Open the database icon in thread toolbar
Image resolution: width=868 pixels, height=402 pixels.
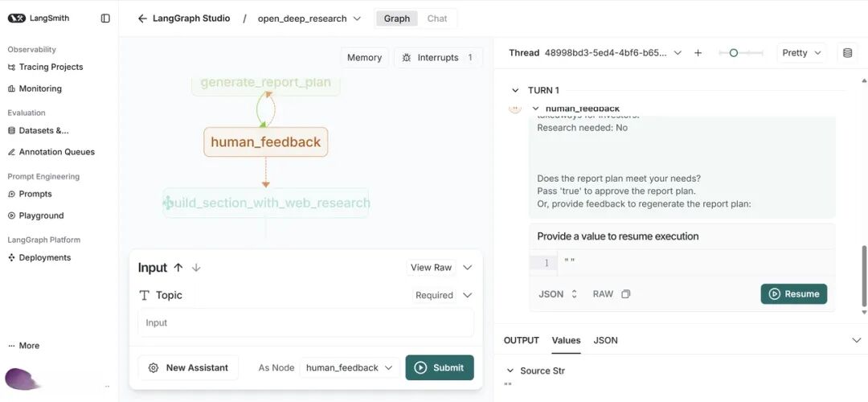coord(847,53)
